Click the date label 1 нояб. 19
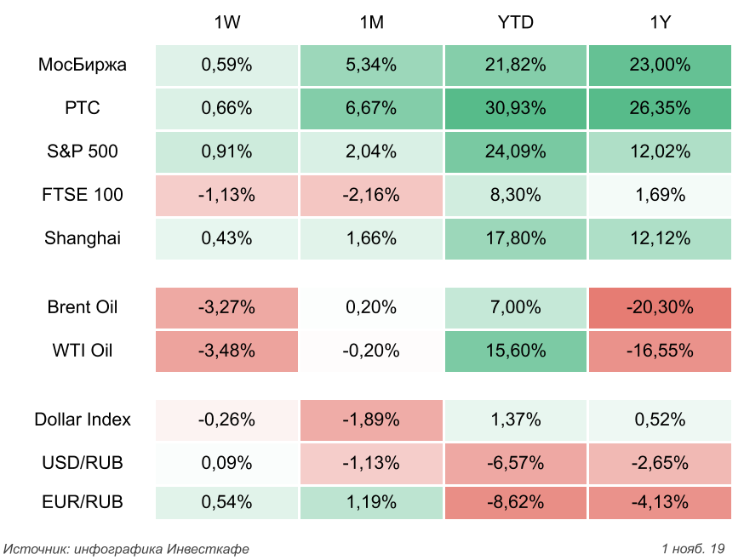This screenshot has width=744, height=560. (692, 548)
